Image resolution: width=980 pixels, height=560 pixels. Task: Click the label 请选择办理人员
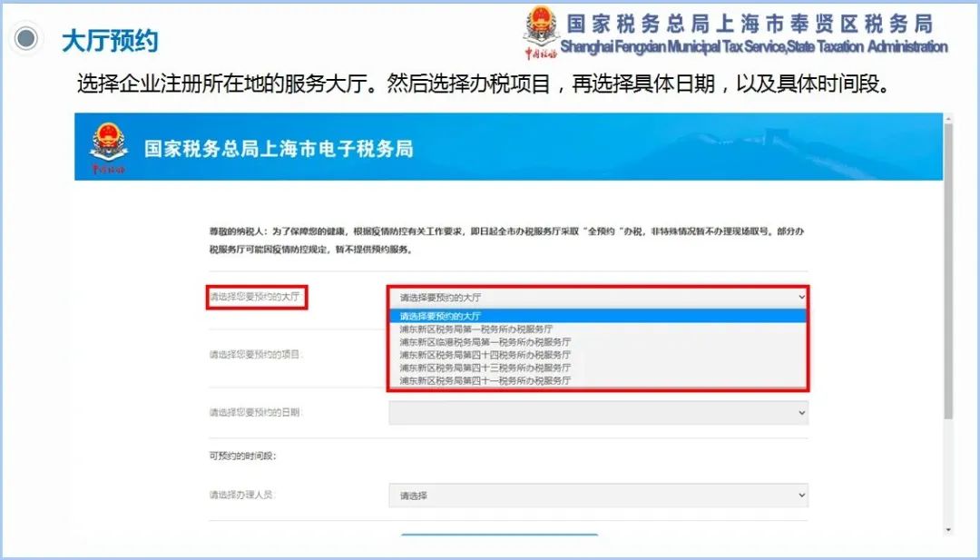pyautogui.click(x=242, y=495)
